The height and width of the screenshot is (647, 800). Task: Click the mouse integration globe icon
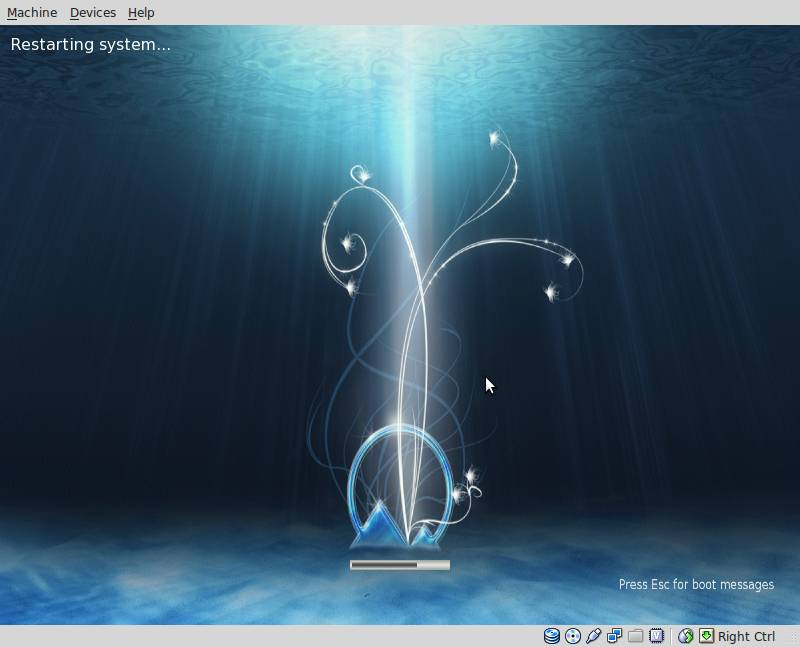[686, 636]
